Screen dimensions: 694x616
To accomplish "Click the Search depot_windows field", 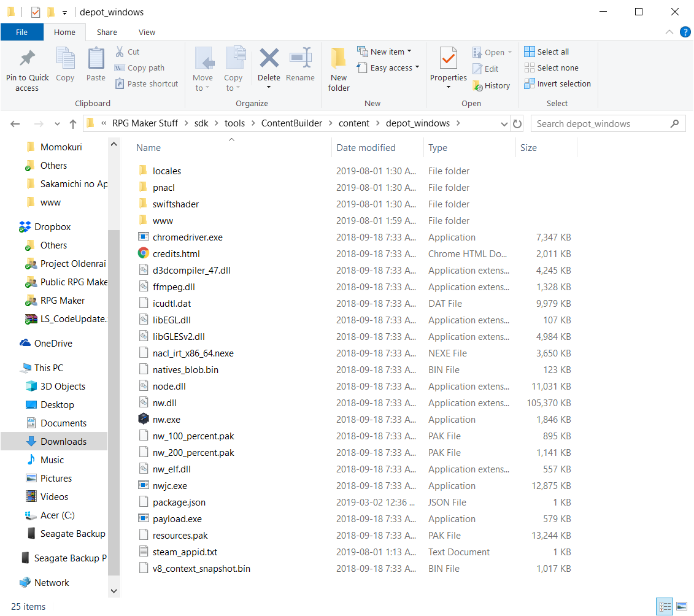I will tap(608, 124).
